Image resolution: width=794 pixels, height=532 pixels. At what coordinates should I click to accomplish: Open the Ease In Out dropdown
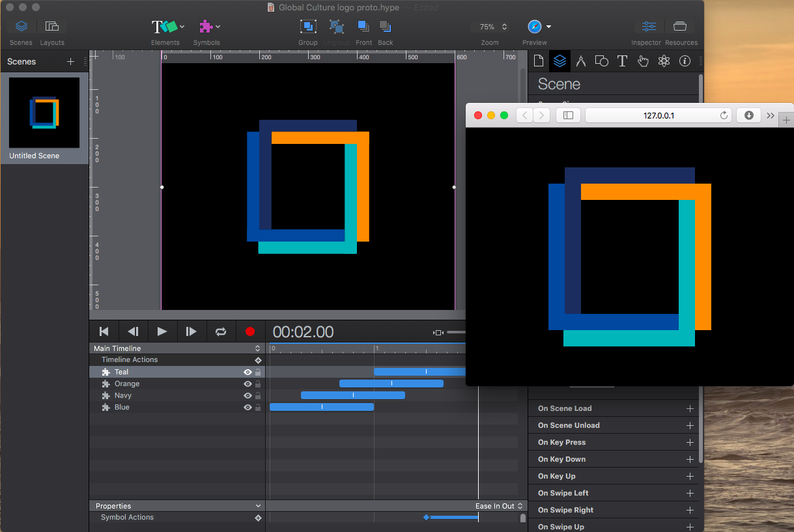(x=500, y=506)
